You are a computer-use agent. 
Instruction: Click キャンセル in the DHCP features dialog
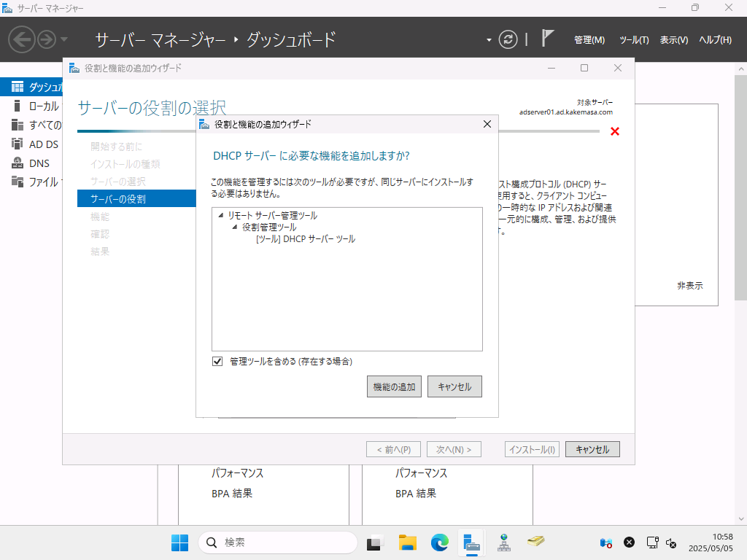pos(454,386)
